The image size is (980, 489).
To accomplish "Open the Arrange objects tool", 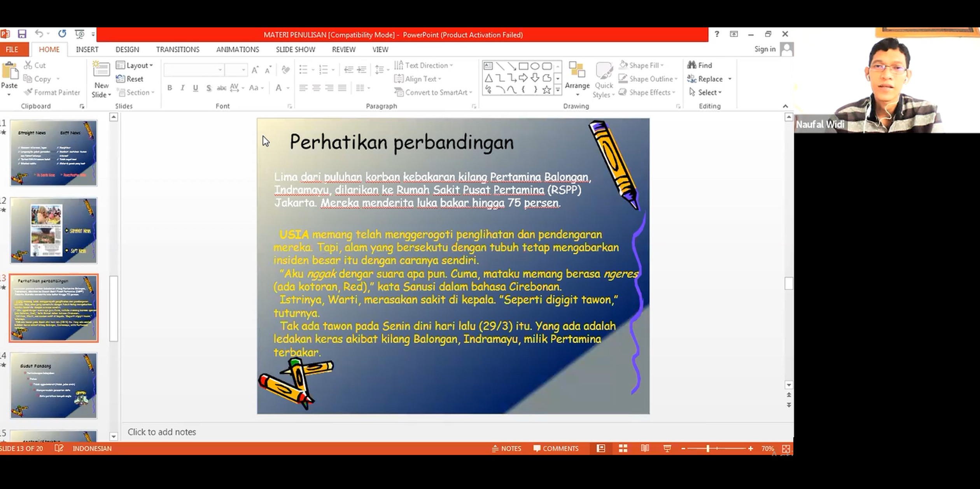I will coord(577,78).
